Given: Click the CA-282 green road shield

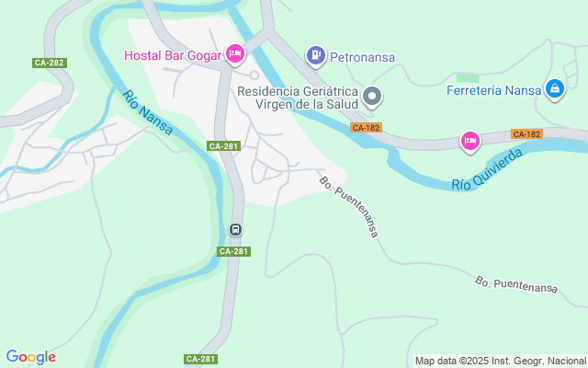Looking at the screenshot, I should (x=50, y=63).
